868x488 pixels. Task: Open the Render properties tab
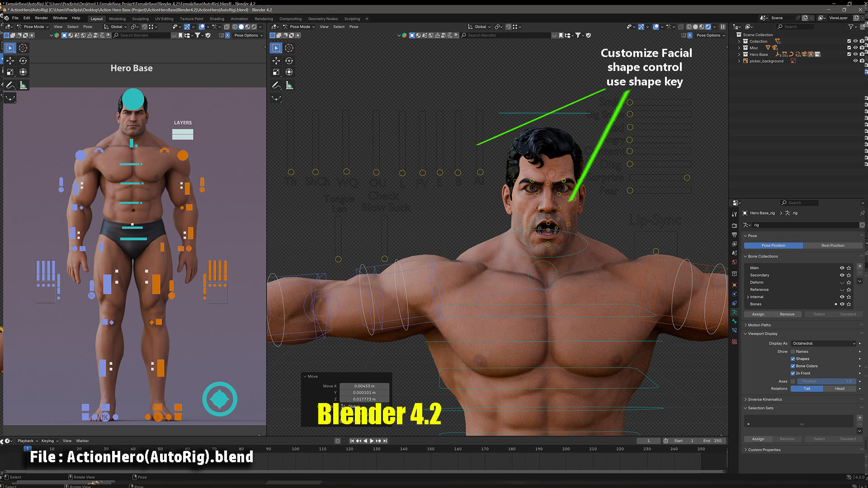(x=734, y=225)
